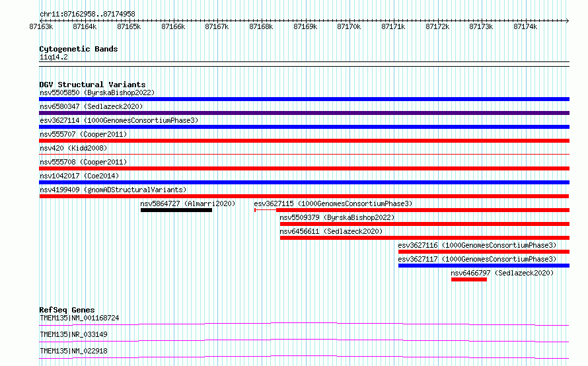Click the 87164k ruler tick label
The image size is (588, 366).
click(85, 26)
